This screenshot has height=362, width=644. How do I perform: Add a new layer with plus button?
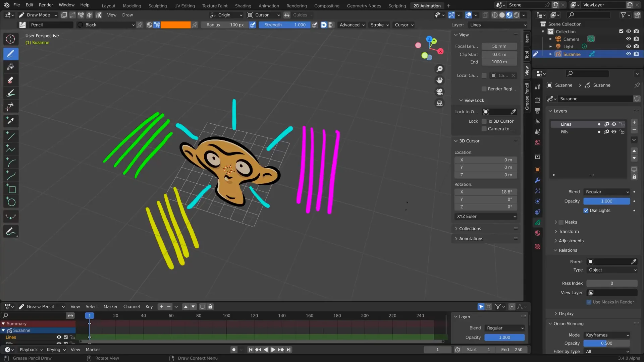pyautogui.click(x=634, y=122)
